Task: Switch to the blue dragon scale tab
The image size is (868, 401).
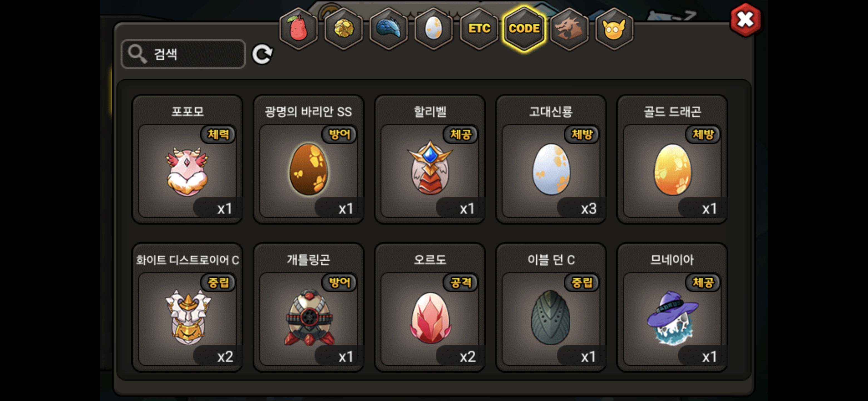Action: tap(388, 29)
